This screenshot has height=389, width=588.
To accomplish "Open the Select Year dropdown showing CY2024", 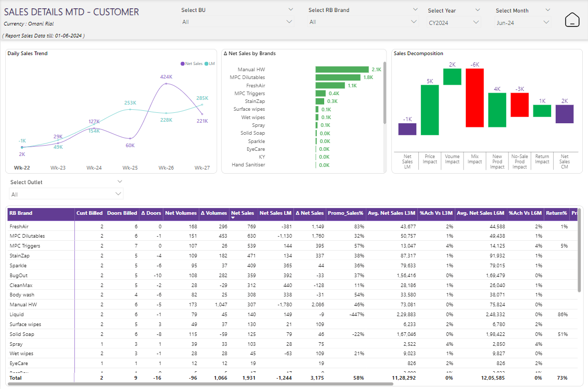I will tap(453, 22).
